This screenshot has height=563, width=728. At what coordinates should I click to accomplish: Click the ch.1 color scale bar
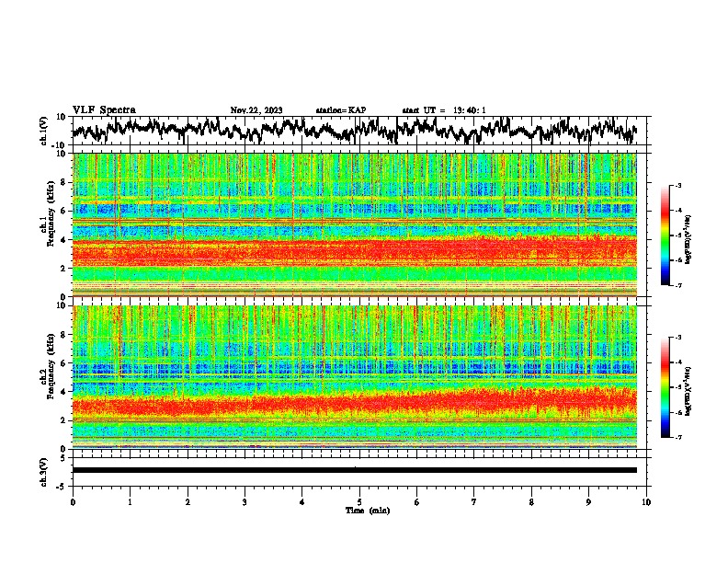(x=665, y=236)
